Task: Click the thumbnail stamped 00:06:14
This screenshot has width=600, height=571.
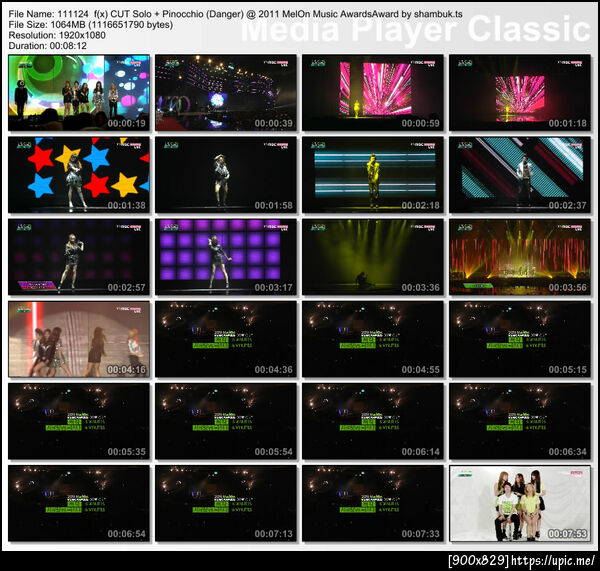Action: point(373,421)
